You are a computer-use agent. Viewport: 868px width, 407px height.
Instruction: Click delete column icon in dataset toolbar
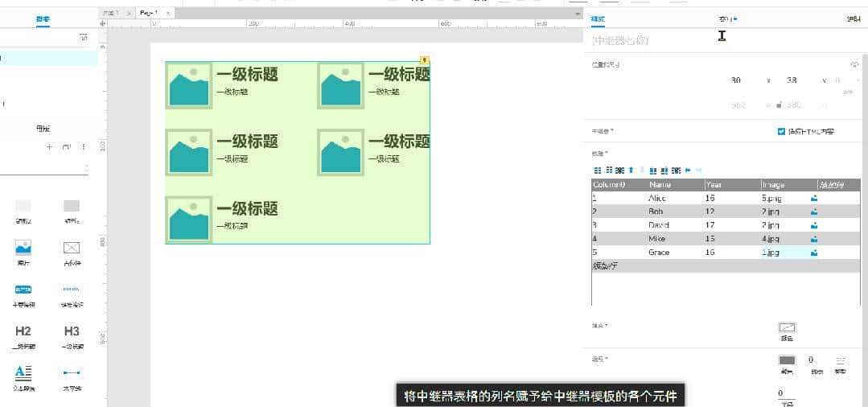pyautogui.click(x=676, y=170)
